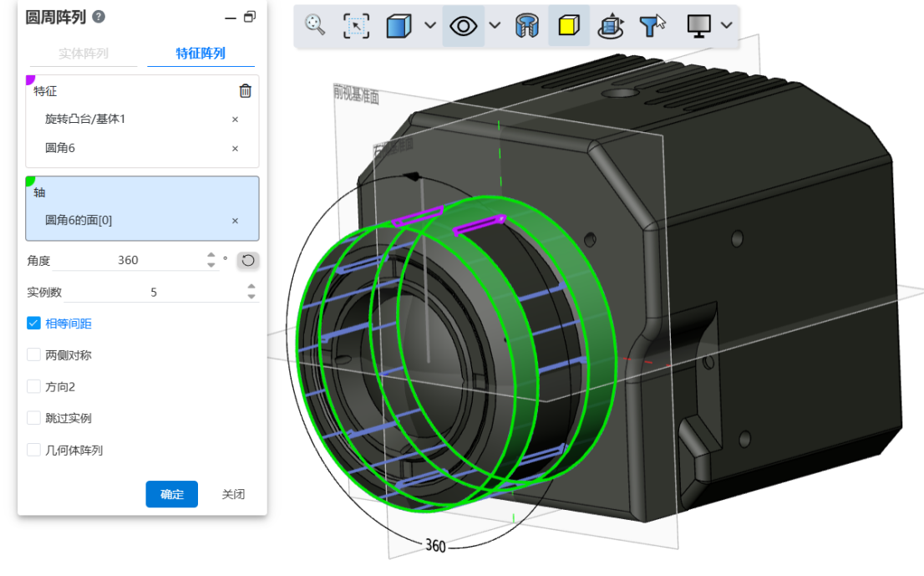Increase instance count with up arrow
Screen dimensions: 924x576
251,287
